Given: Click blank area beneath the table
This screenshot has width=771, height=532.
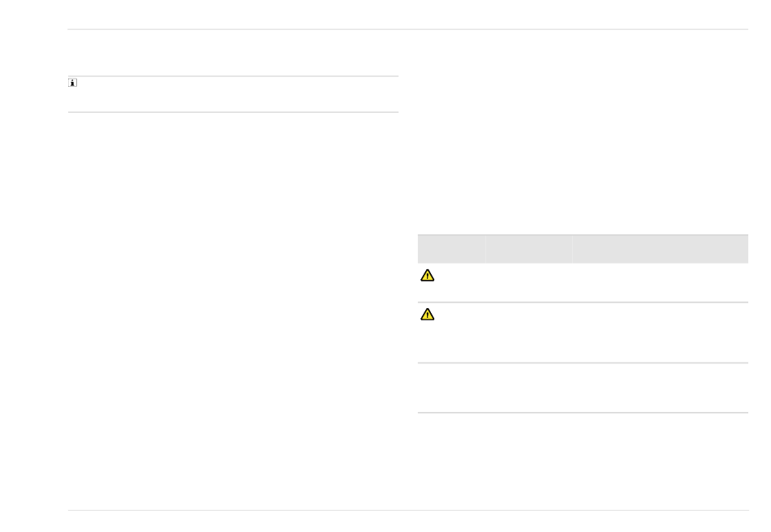Looking at the screenshot, I should (x=584, y=461).
